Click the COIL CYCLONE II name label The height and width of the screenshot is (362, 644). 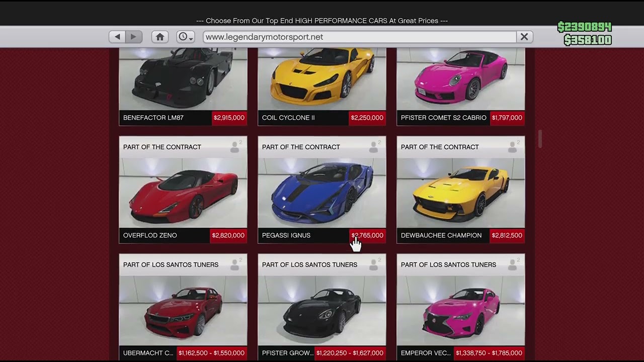tap(288, 118)
